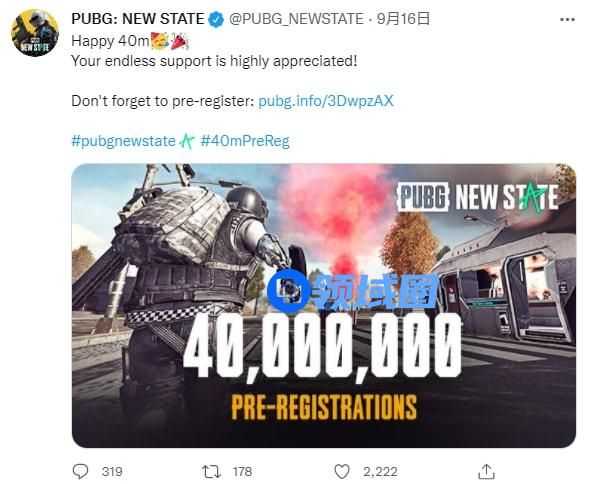
Task: Open the #pubgnewstate hashtag
Action: (x=124, y=141)
